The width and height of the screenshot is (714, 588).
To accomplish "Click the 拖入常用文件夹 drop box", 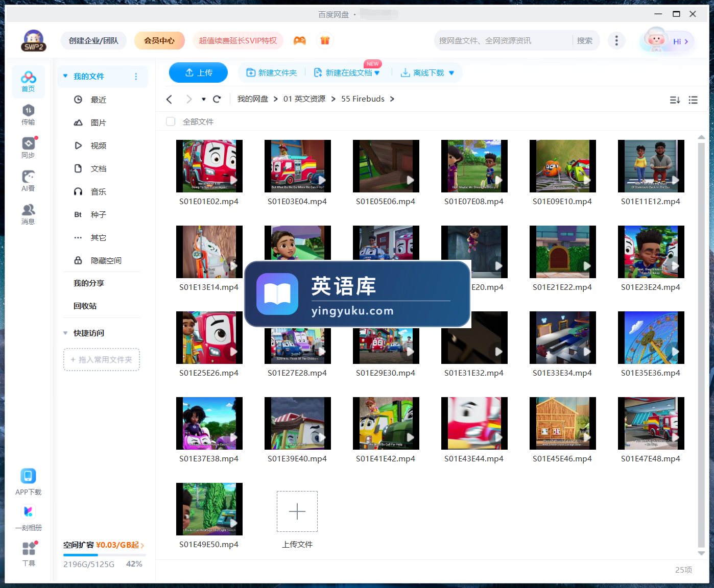I will [x=102, y=360].
